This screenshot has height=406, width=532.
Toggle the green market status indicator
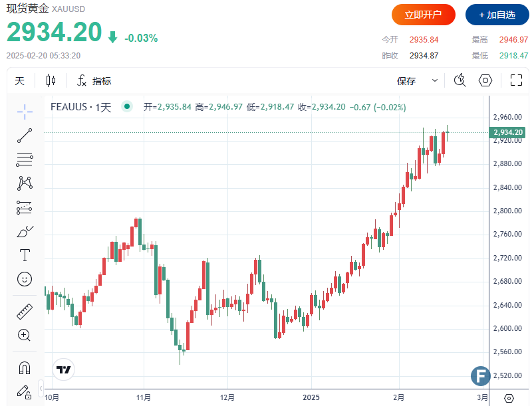point(127,106)
